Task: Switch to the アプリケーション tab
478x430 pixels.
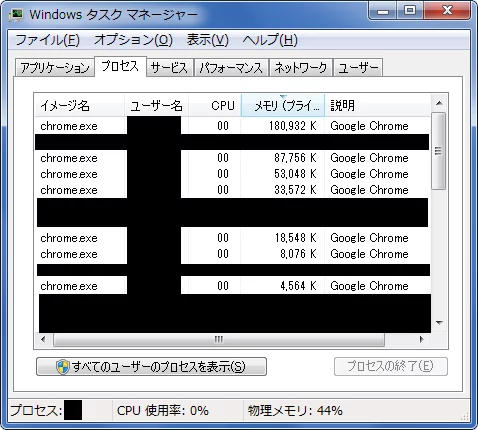Action: [55, 68]
